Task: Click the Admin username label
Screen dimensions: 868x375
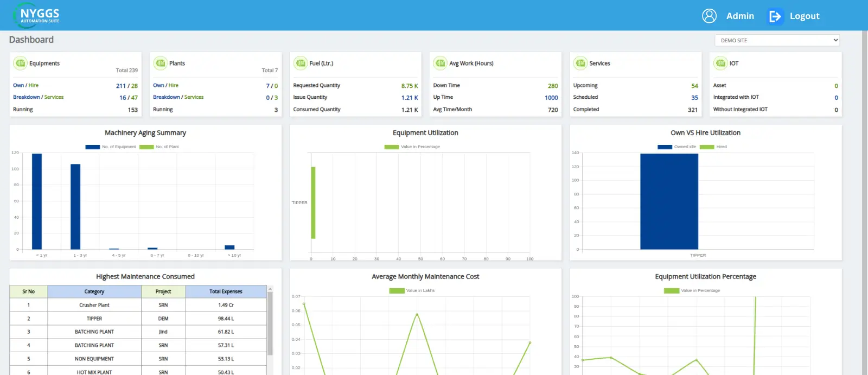Action: click(740, 16)
